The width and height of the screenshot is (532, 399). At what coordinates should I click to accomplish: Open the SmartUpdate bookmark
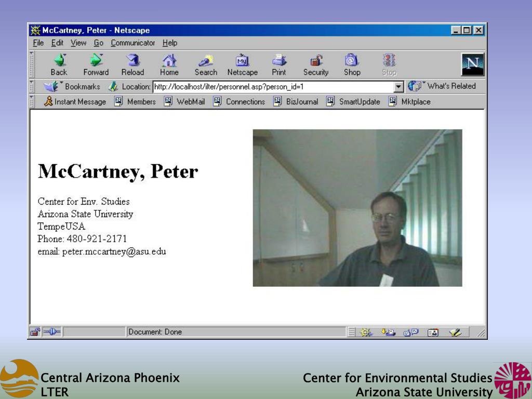click(353, 101)
